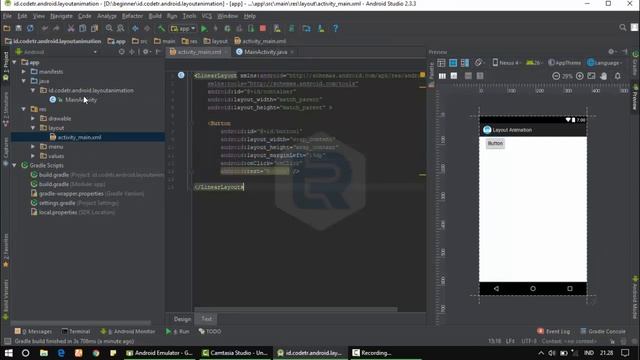Collapse all in the Project panel
This screenshot has width=640, height=360.
click(x=132, y=52)
